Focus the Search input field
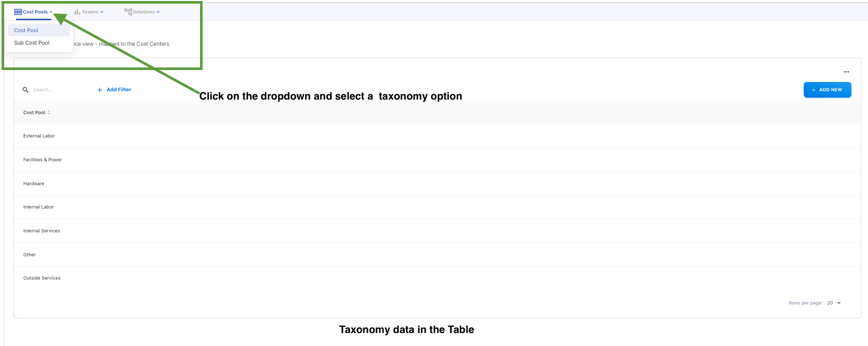The width and height of the screenshot is (868, 346). (x=57, y=90)
